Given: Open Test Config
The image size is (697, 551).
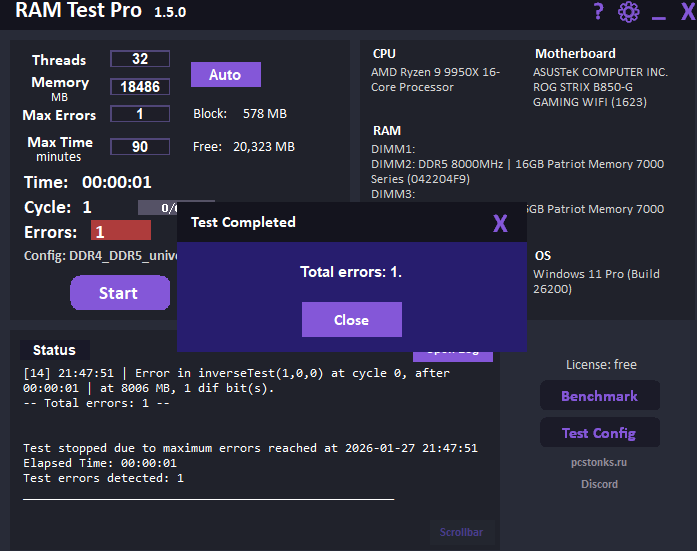Looking at the screenshot, I should click(x=600, y=432).
